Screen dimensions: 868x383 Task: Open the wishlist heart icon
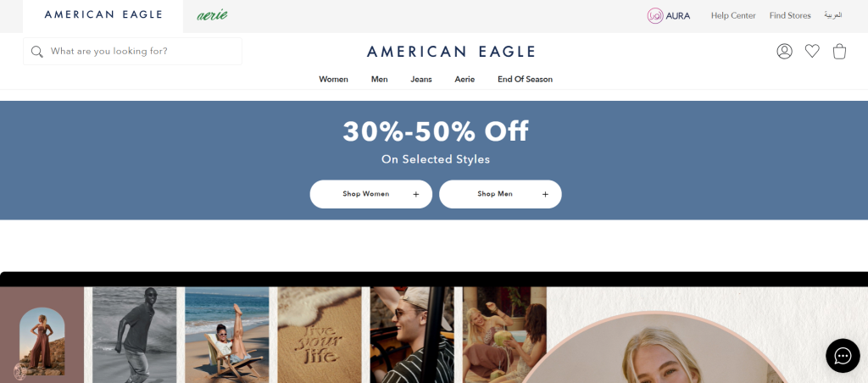click(811, 51)
